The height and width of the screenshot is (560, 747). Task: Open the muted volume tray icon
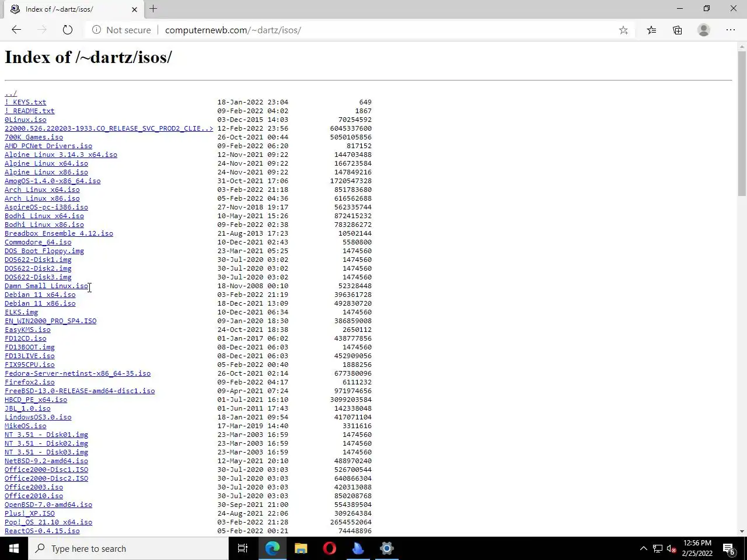coord(672,548)
